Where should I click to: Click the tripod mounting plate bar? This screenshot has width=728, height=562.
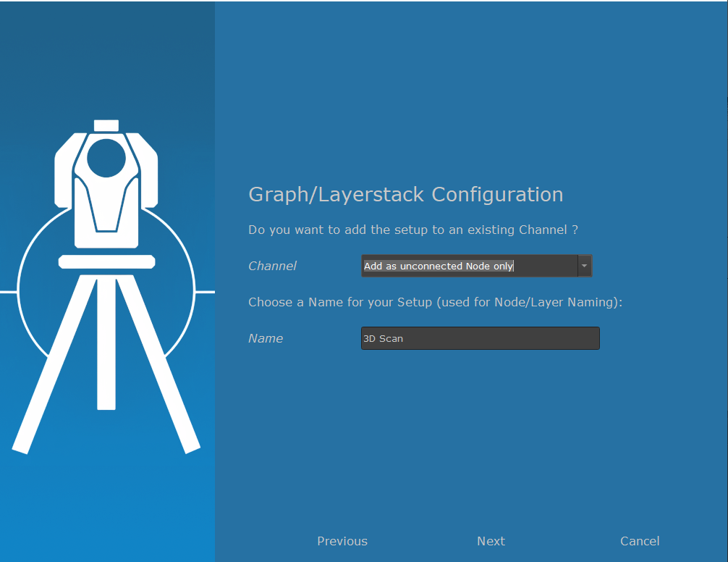(x=106, y=261)
